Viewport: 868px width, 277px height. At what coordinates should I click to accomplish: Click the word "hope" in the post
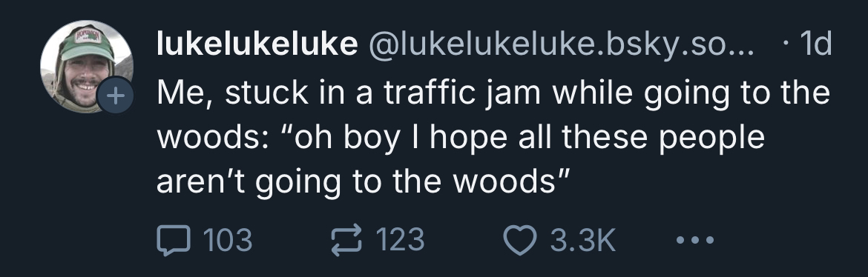468,138
